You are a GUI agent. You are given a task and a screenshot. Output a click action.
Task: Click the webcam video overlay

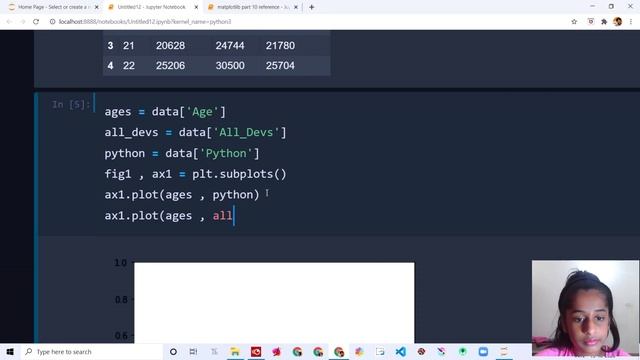pos(585,309)
